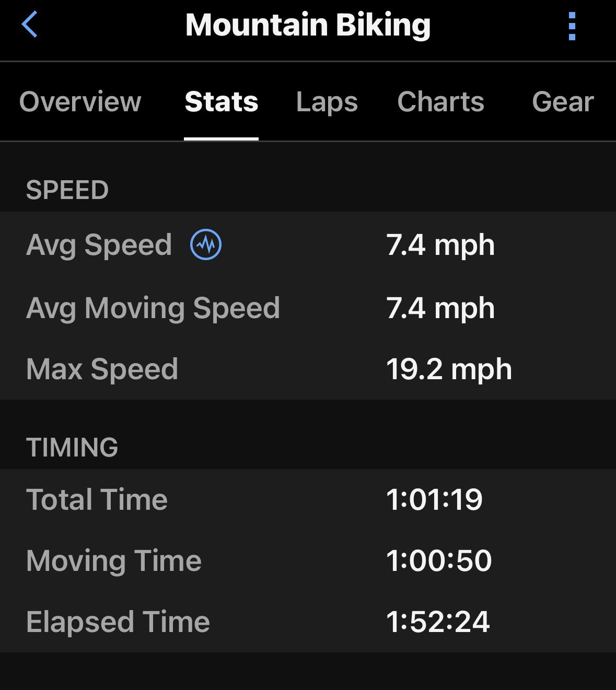Tap the TIMING section header
The width and height of the screenshot is (616, 690).
click(x=72, y=447)
